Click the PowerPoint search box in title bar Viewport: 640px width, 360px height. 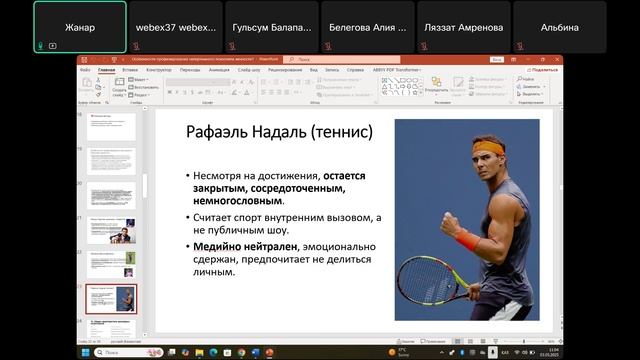341,60
